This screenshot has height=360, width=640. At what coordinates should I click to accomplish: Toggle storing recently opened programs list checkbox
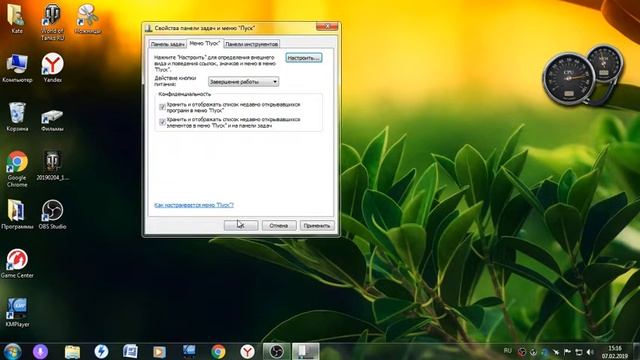coord(162,107)
